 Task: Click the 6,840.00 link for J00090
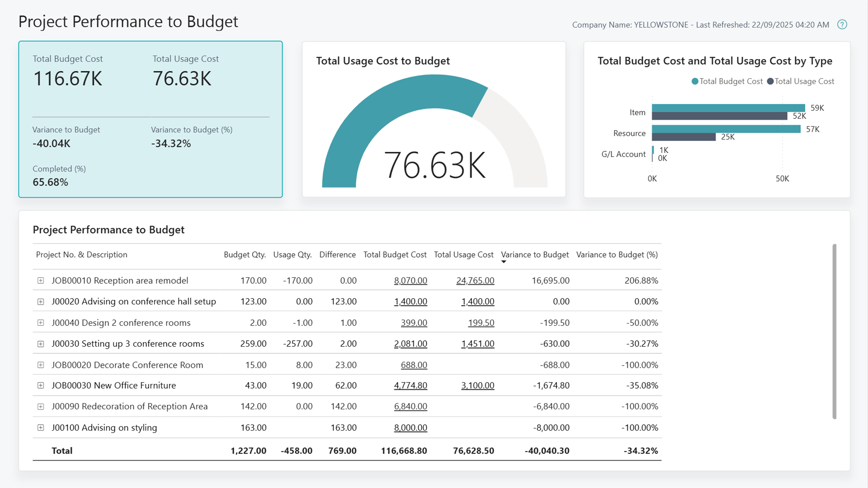(x=410, y=406)
